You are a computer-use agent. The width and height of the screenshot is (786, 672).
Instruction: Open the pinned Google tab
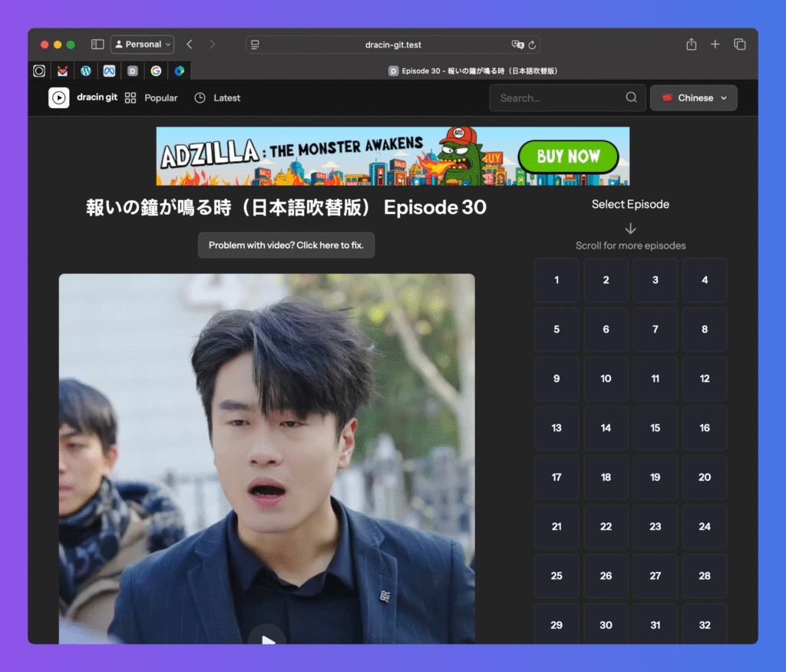156,71
